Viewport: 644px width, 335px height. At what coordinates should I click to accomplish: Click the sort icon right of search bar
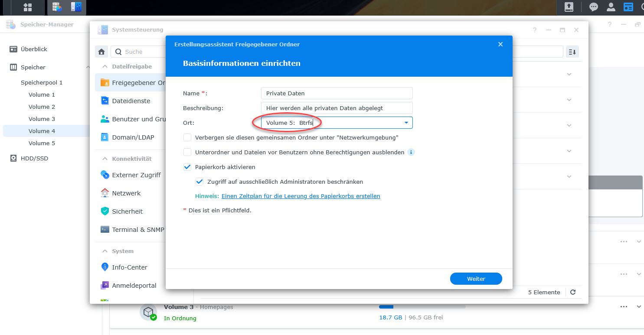click(x=572, y=52)
